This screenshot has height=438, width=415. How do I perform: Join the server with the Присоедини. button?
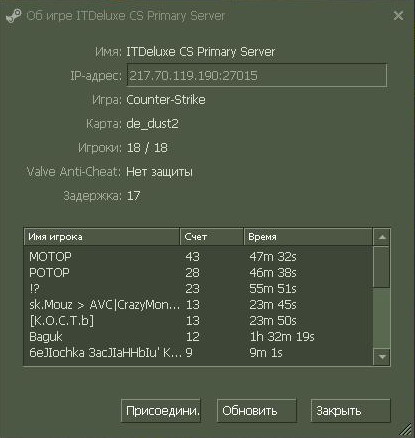(161, 411)
